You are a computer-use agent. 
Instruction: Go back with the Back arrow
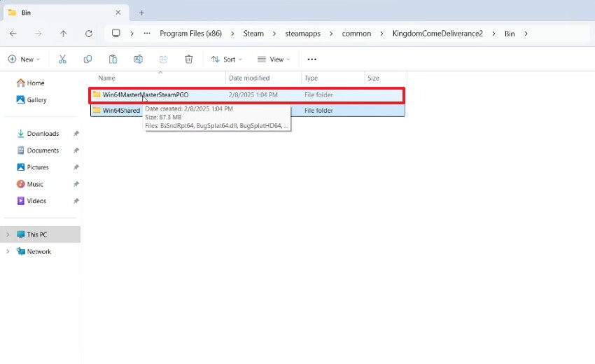[13, 34]
